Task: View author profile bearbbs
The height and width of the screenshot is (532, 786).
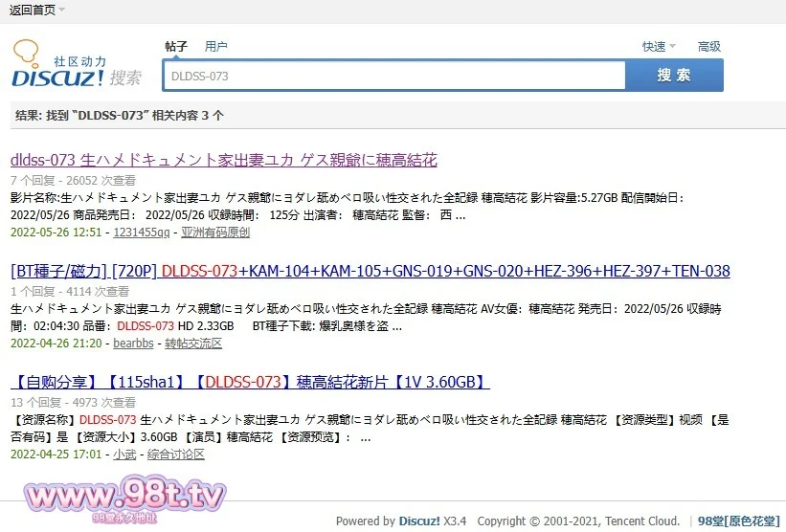Action: pyautogui.click(x=134, y=344)
